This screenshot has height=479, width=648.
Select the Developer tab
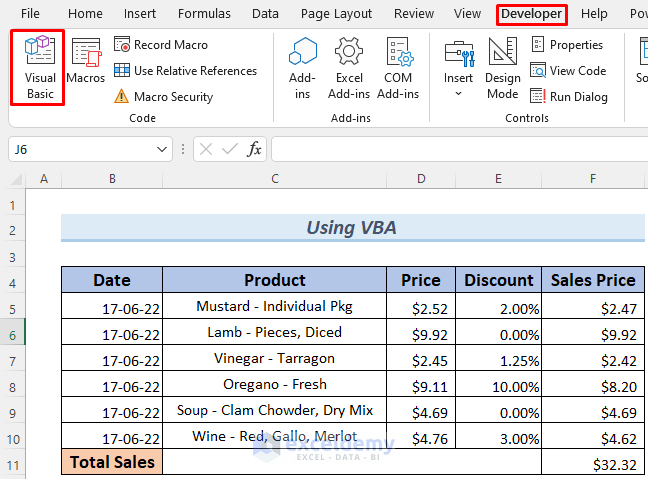[x=531, y=14]
